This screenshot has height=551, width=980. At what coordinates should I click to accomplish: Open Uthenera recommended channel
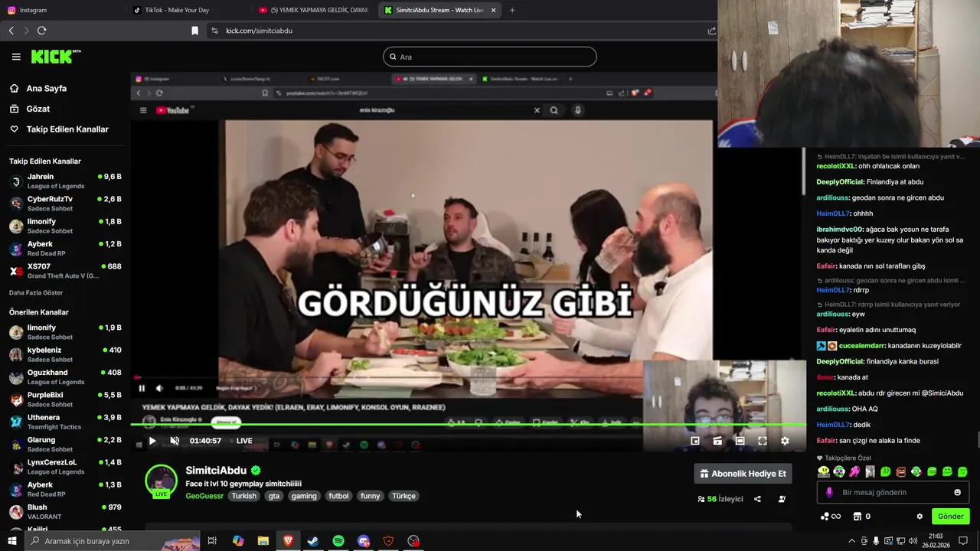[65, 422]
